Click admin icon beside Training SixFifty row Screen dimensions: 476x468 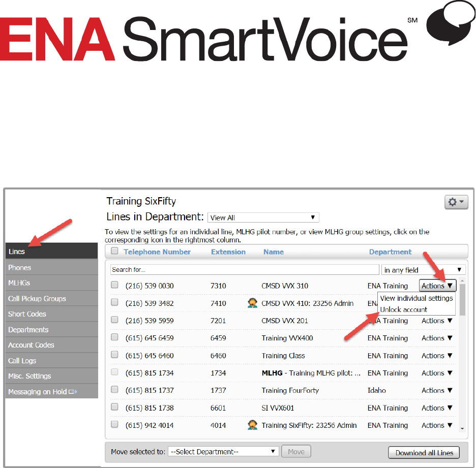click(x=252, y=425)
